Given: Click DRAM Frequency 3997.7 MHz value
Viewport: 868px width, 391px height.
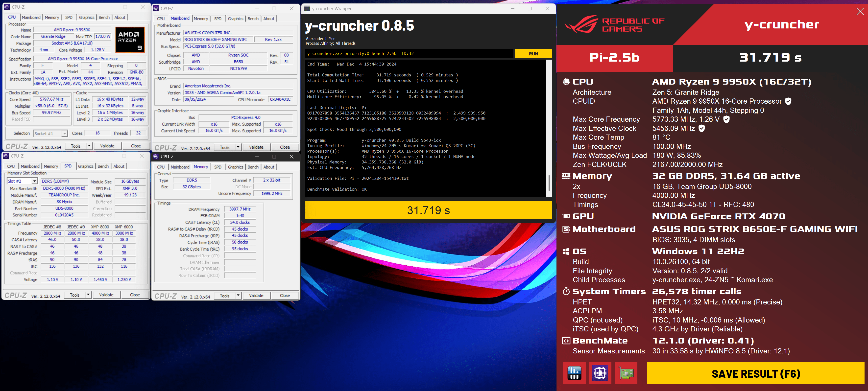Looking at the screenshot, I should pos(240,209).
